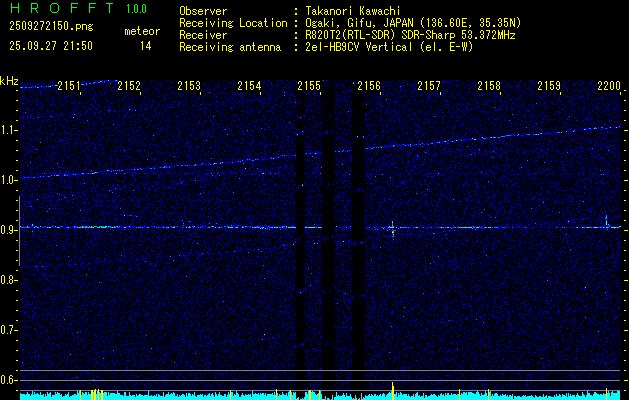Click the 2151 time marker

pos(69,86)
